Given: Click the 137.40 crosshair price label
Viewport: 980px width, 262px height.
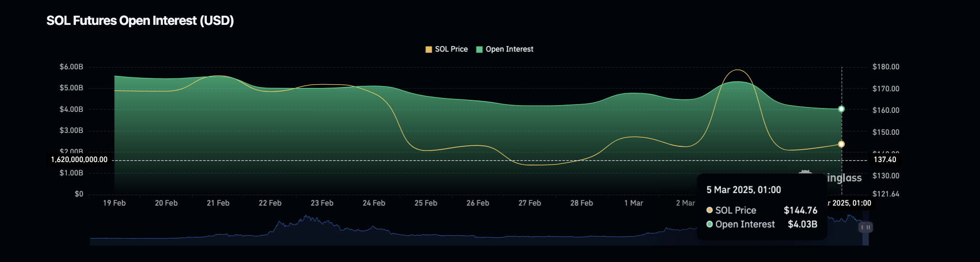Looking at the screenshot, I should coord(884,160).
